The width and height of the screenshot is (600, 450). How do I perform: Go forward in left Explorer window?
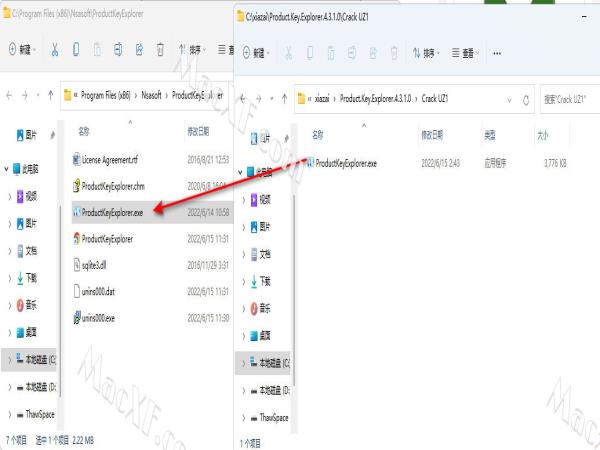point(25,95)
